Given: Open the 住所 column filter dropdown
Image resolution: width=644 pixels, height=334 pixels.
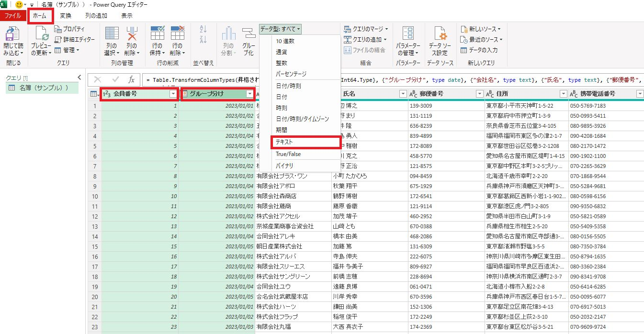Looking at the screenshot, I should click(x=564, y=94).
